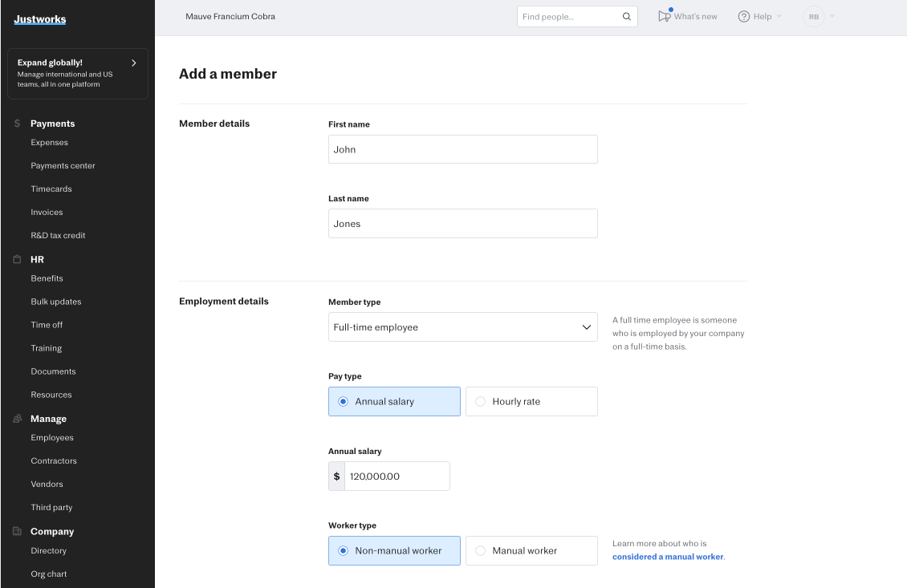Click the Justworks logo
Viewport: 907px width, 588px height.
pos(40,19)
